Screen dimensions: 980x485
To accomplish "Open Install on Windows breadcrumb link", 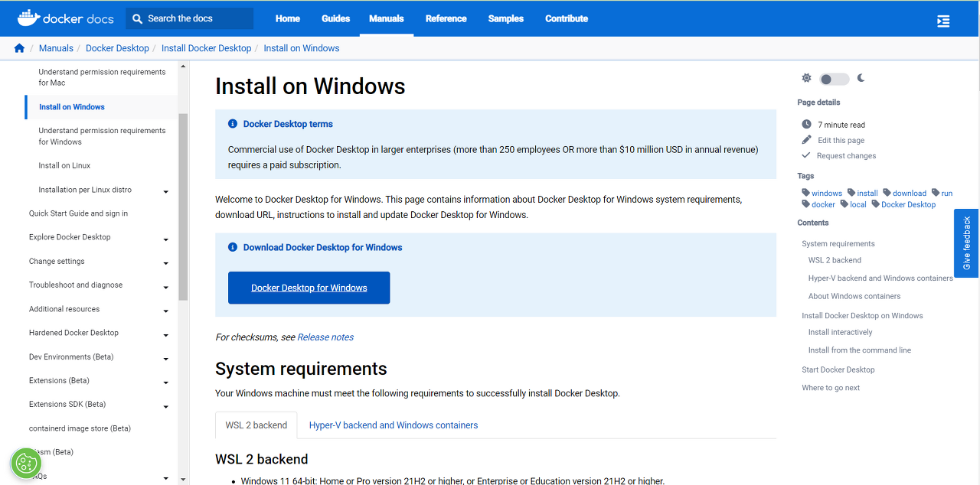I will [x=302, y=48].
